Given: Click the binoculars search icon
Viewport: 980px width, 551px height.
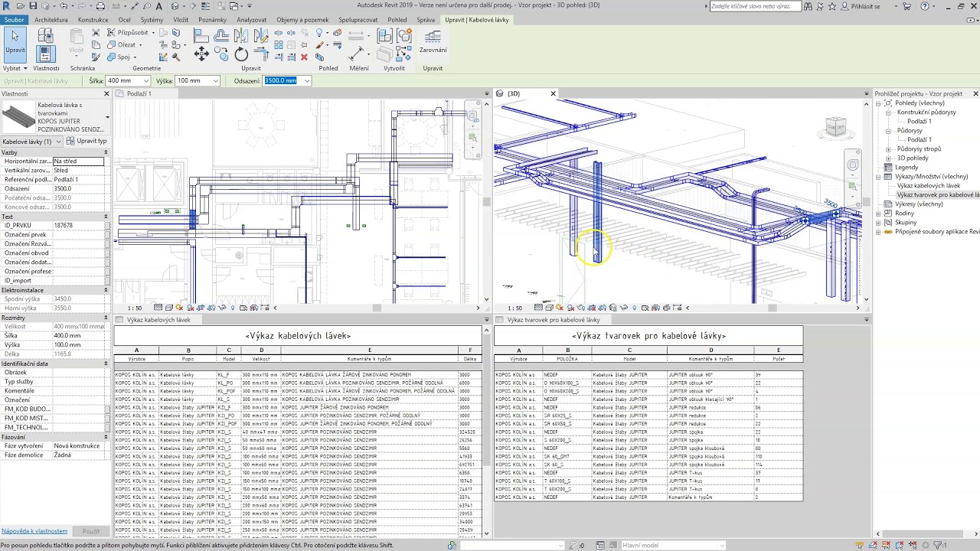Looking at the screenshot, I should (x=809, y=6).
